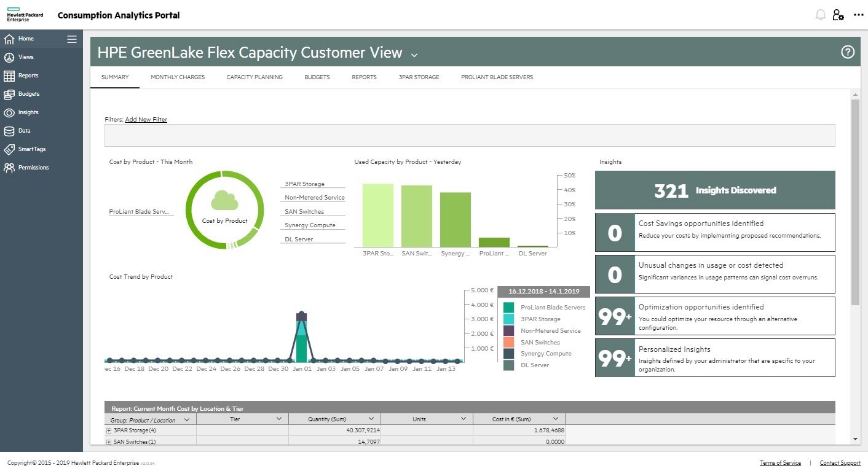Open the Reports grid icon
This screenshot has height=471, width=868.
[x=9, y=76]
